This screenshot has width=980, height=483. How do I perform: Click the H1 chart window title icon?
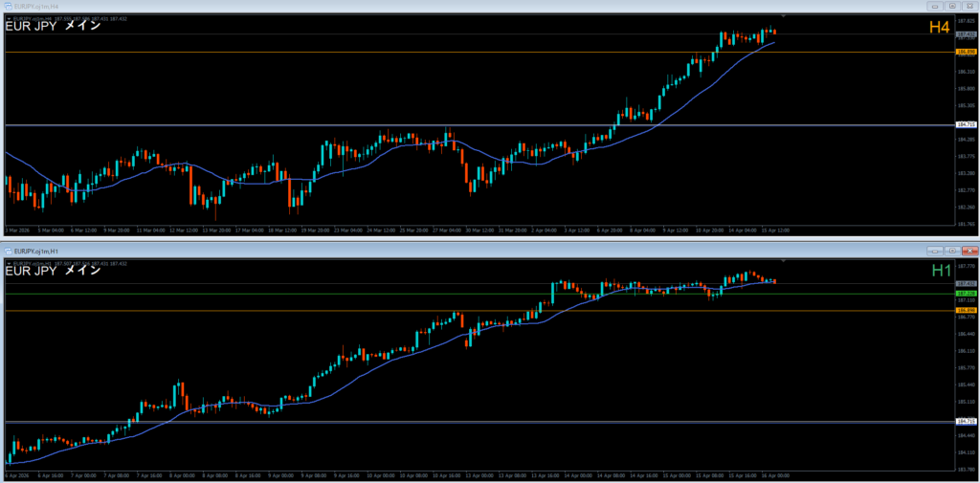(9, 249)
